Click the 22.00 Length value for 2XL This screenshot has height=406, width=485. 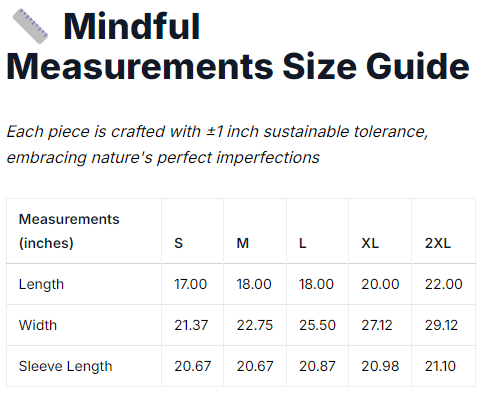point(444,284)
